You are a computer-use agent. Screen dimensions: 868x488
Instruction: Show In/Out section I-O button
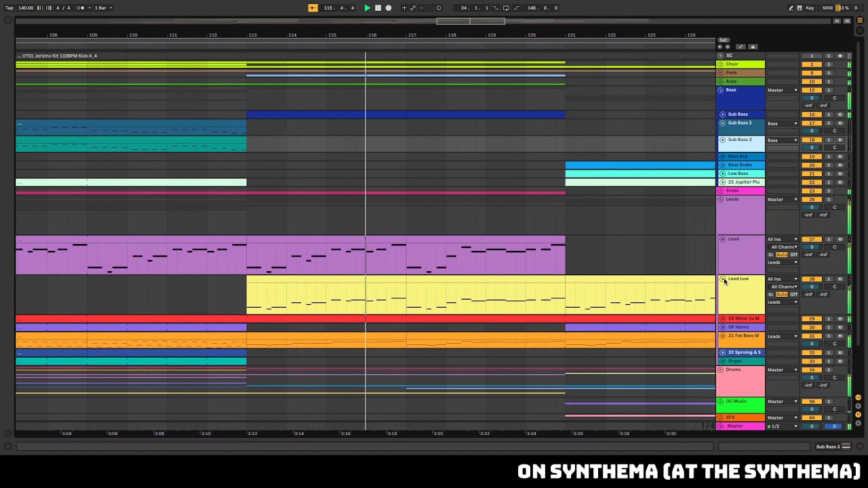coord(858,397)
